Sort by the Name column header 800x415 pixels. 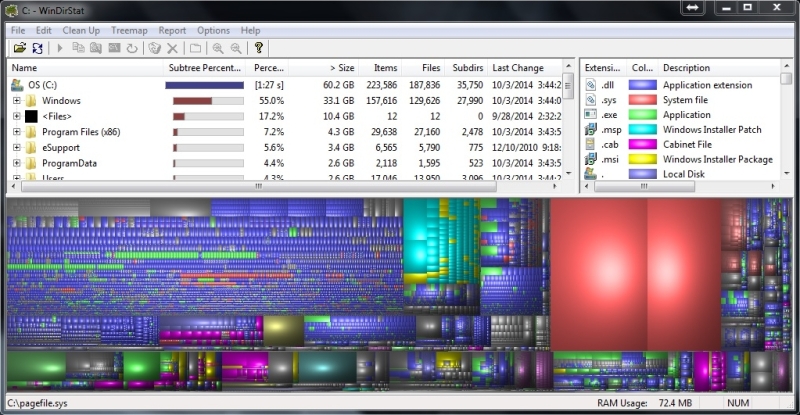(85, 68)
